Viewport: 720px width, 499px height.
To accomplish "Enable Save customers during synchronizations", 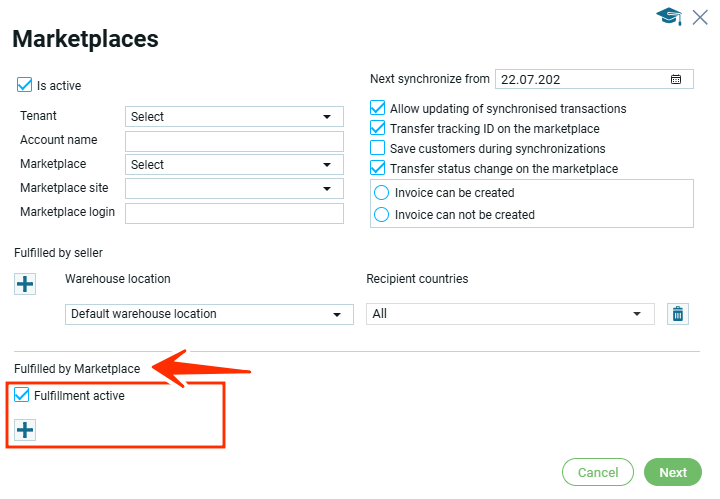I will [378, 148].
